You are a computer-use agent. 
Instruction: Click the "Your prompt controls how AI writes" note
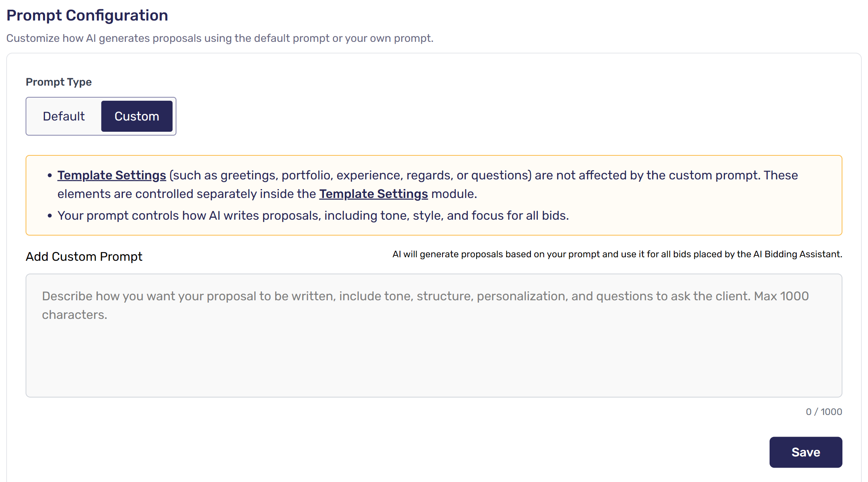313,215
